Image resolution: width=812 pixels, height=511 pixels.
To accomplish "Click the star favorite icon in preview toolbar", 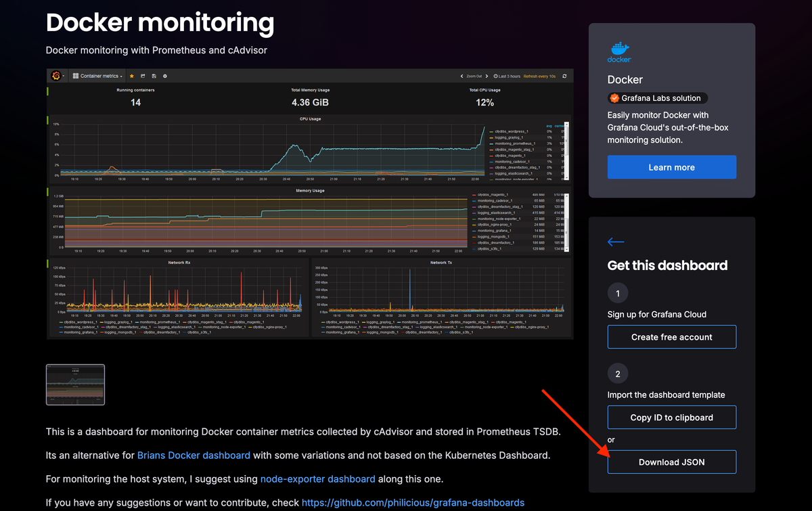I will [132, 76].
